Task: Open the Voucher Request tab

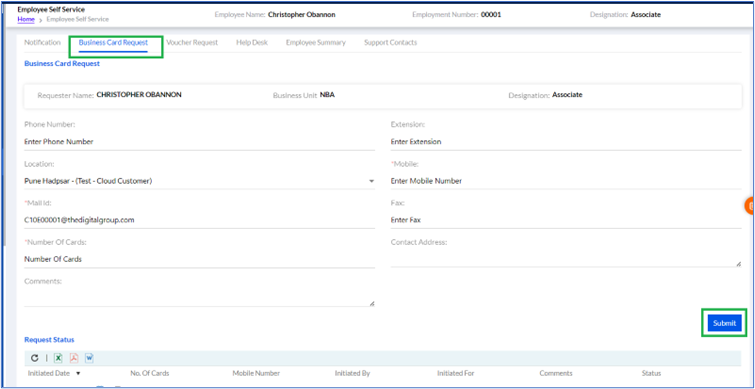Action: (192, 42)
